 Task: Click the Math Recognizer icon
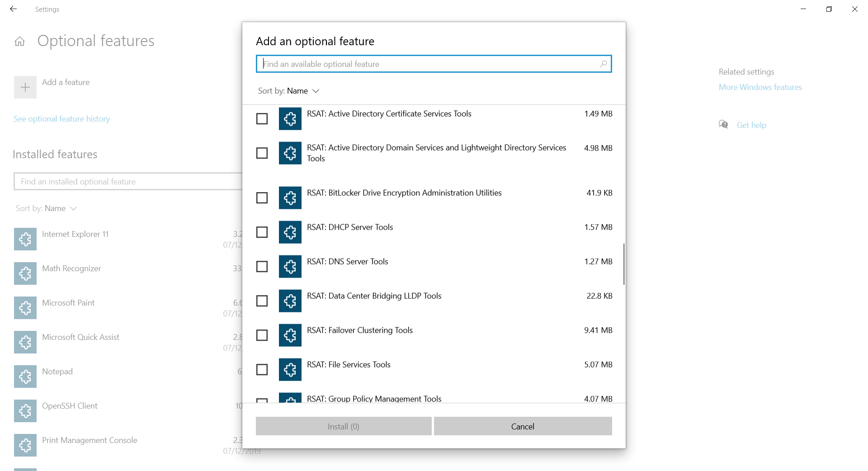point(25,273)
